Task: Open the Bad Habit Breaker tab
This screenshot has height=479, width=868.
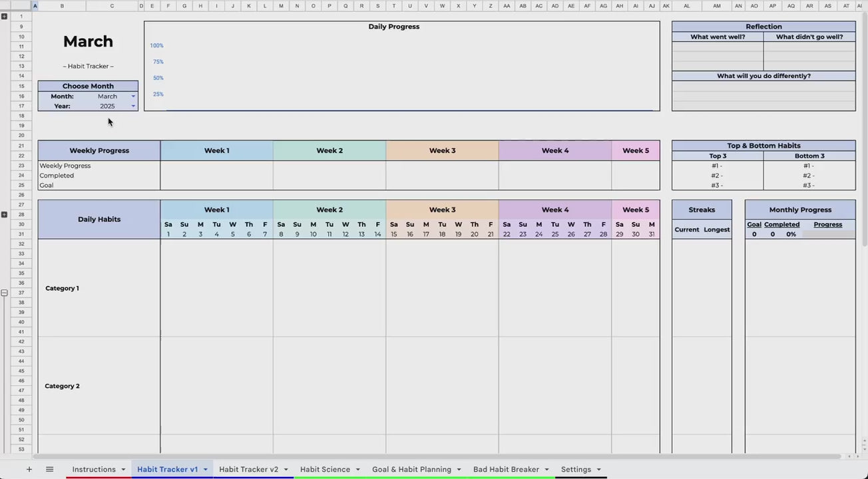Action: 506,469
